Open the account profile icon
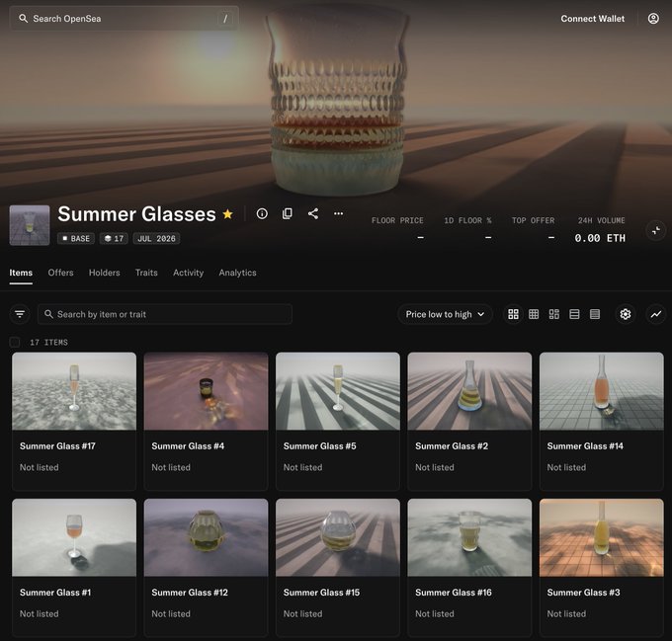The width and height of the screenshot is (672, 641). tap(653, 19)
